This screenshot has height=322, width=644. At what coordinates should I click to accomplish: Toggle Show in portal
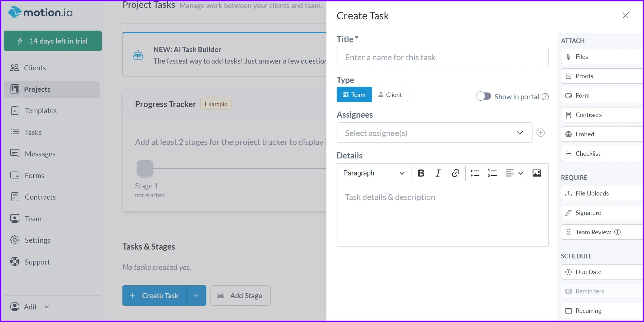[483, 96]
